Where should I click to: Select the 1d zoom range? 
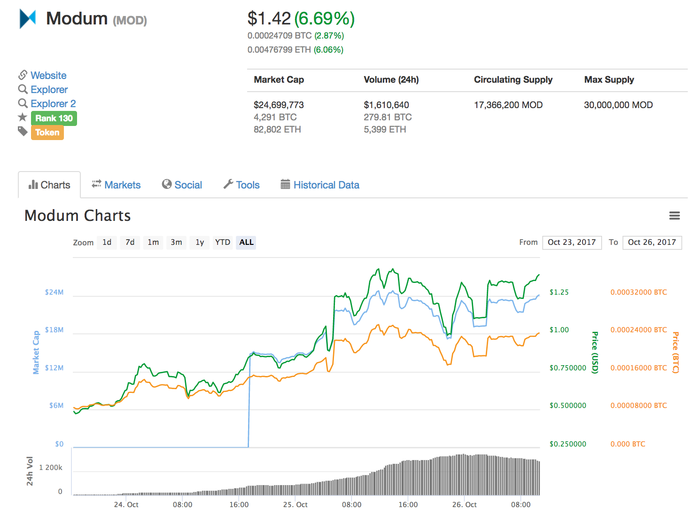[x=107, y=242]
